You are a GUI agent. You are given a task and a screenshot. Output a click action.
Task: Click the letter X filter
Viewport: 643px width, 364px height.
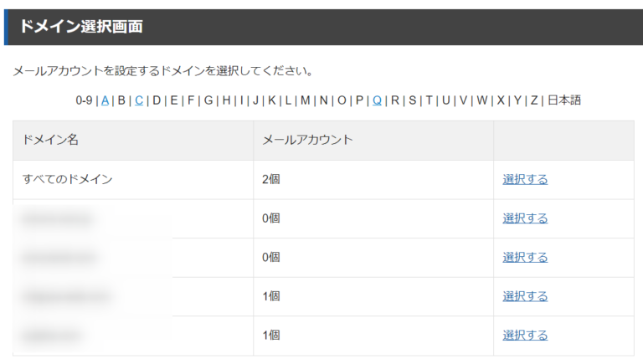[x=501, y=100]
